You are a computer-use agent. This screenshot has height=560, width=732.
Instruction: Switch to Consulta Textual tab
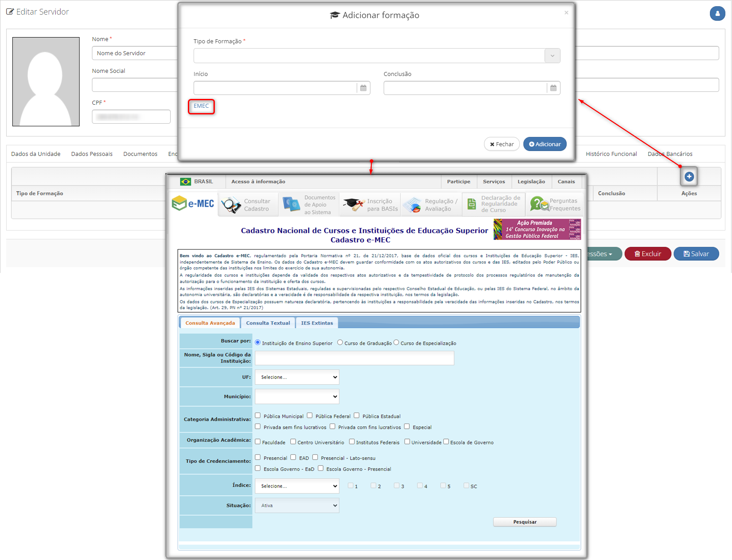point(268,323)
